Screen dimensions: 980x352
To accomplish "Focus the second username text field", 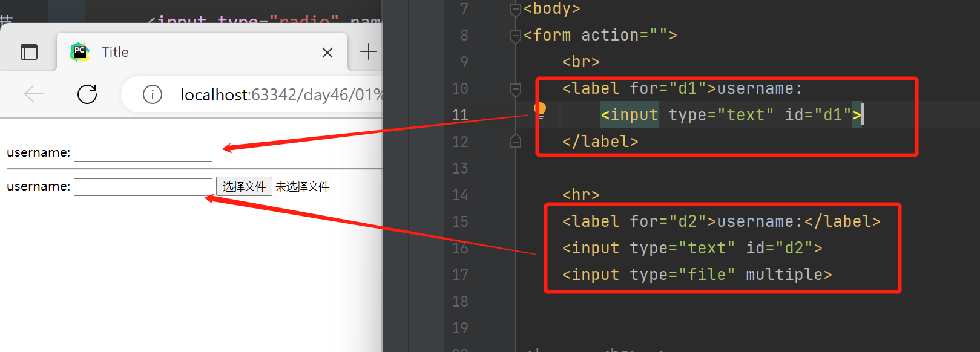I will tap(143, 187).
